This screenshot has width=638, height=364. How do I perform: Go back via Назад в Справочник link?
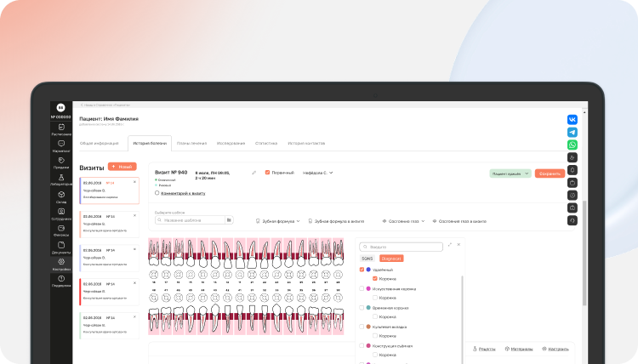click(x=105, y=105)
